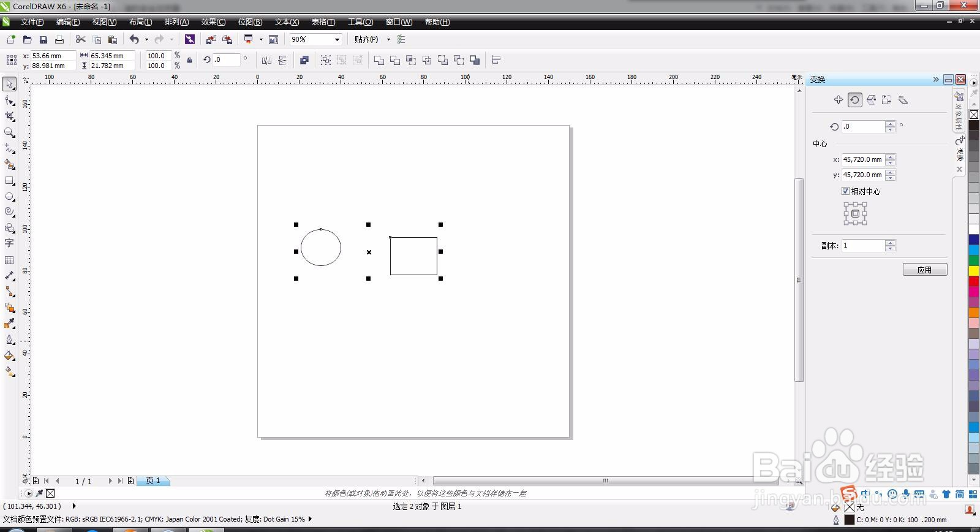Switch to 页 1 page tab
This screenshot has width=980, height=532.
click(x=153, y=481)
